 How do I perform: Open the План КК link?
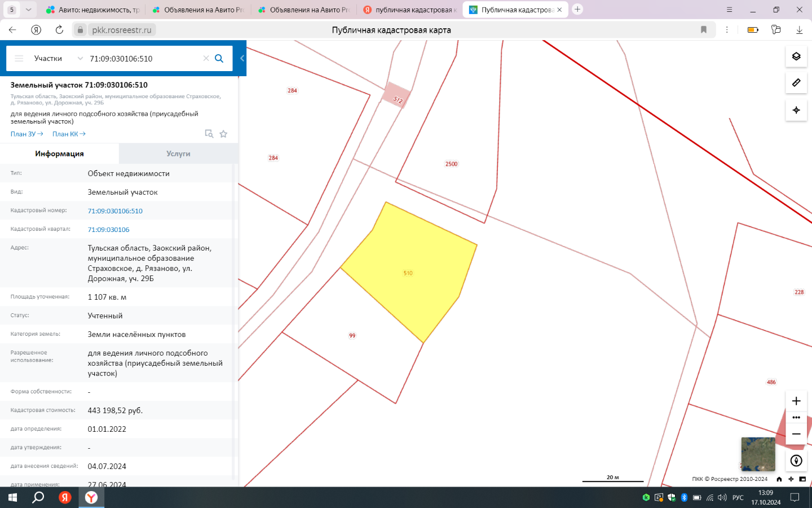pyautogui.click(x=69, y=134)
